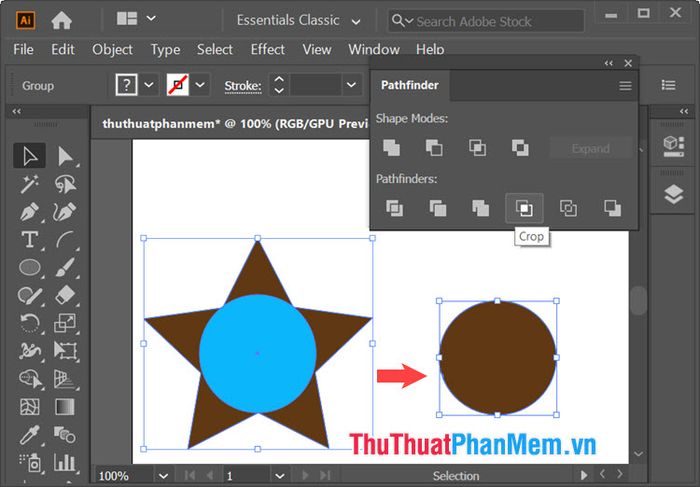
Task: Switch to the Pathfinder tab
Action: pos(409,85)
